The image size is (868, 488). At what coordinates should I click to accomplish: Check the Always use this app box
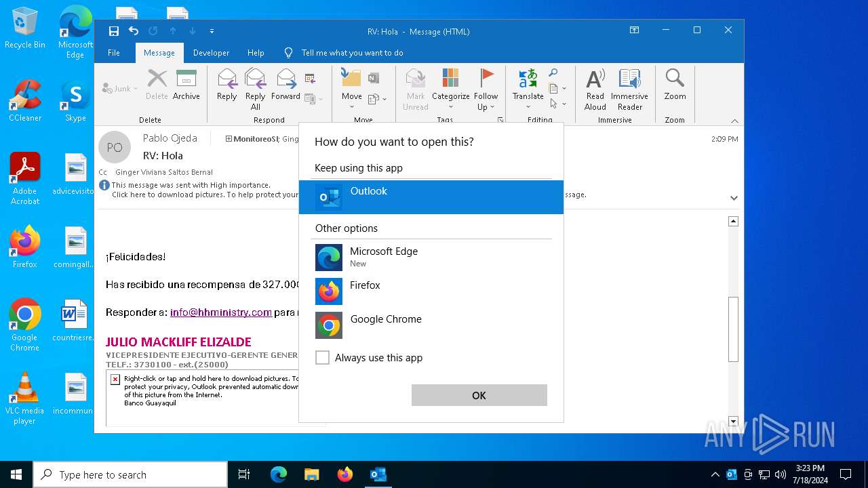[x=322, y=357]
